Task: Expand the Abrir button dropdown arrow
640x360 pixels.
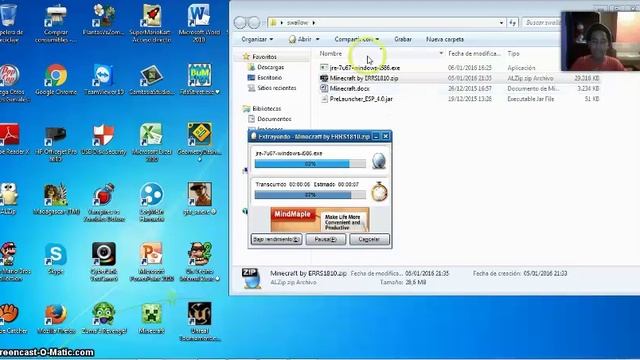Action: coord(318,39)
